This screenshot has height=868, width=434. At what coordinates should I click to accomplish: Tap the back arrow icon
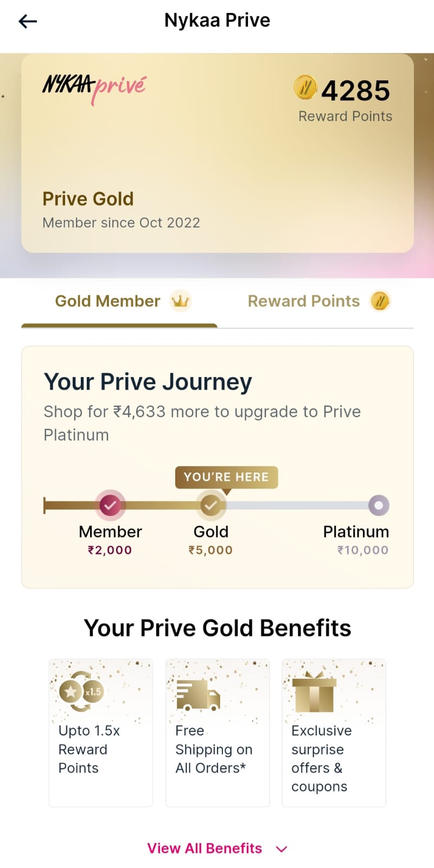28,21
